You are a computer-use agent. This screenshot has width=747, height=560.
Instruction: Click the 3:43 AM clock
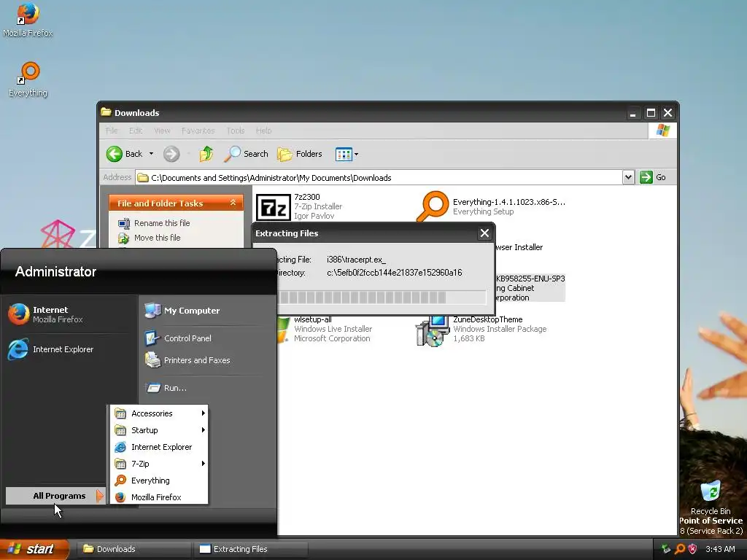point(720,549)
